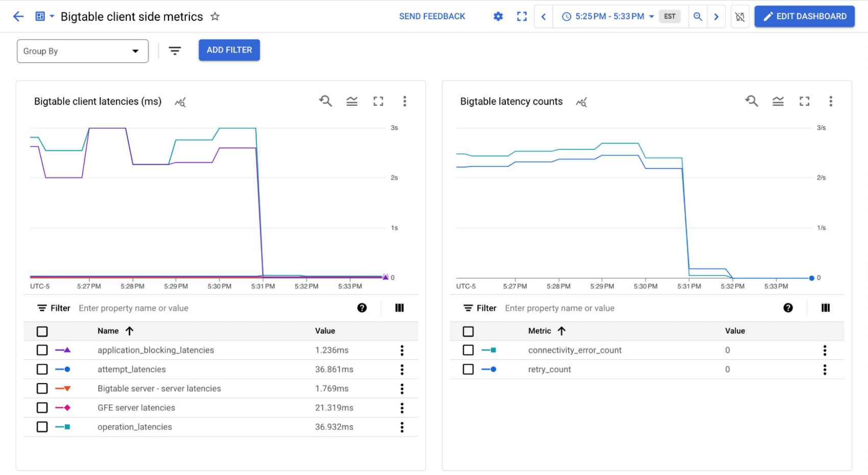Click the teal operation_latencies legend swatch
The height and width of the screenshot is (475, 868).
pyautogui.click(x=63, y=427)
